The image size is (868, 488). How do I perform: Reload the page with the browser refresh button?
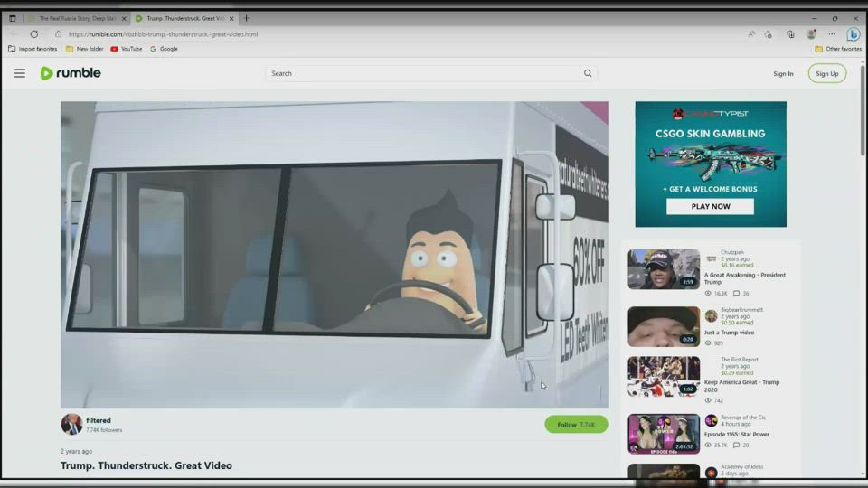[x=34, y=34]
